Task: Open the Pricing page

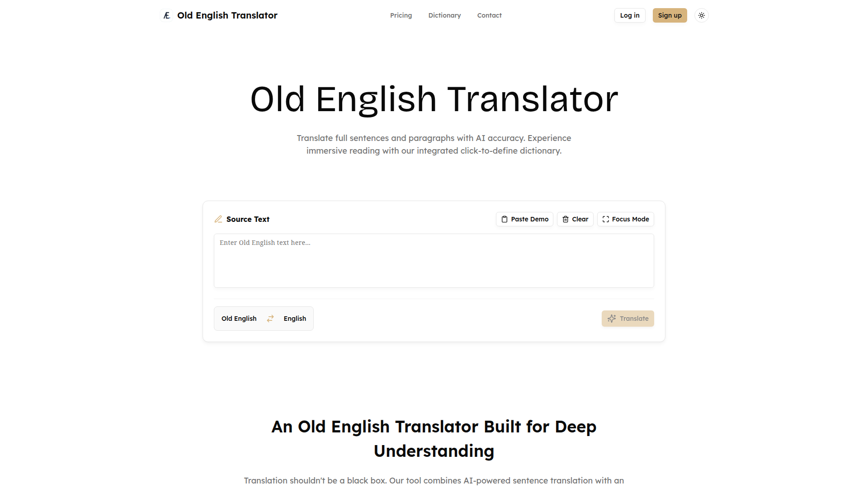Action: pyautogui.click(x=401, y=15)
